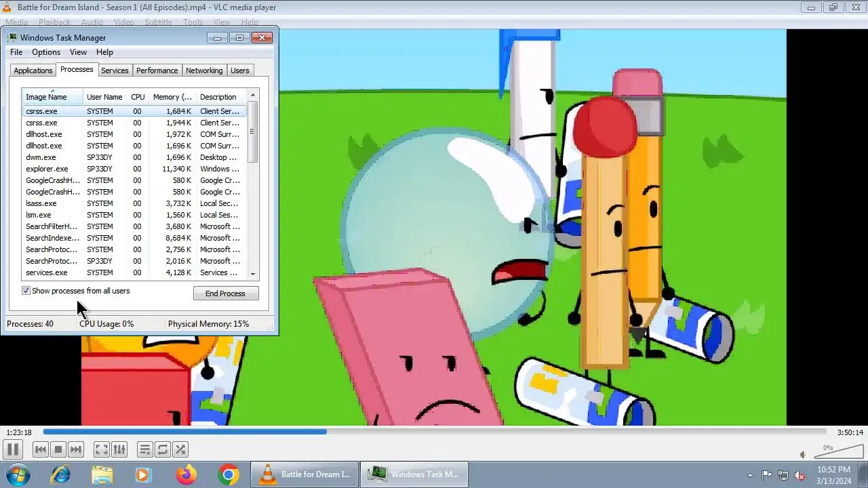
Task: Toggle the VLC playlist view
Action: (144, 449)
